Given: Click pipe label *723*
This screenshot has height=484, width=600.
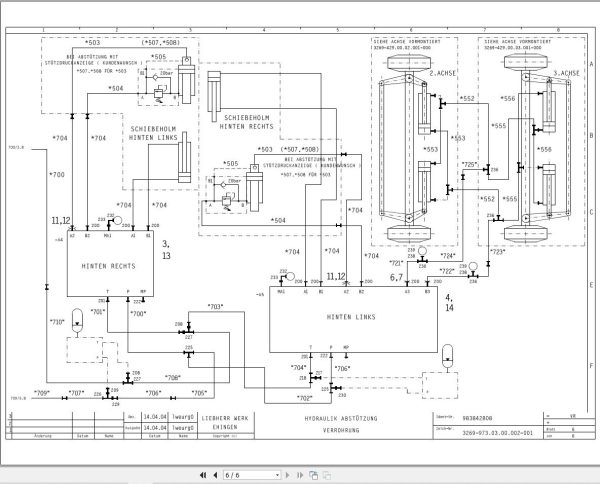Looking at the screenshot, I should (x=497, y=251).
